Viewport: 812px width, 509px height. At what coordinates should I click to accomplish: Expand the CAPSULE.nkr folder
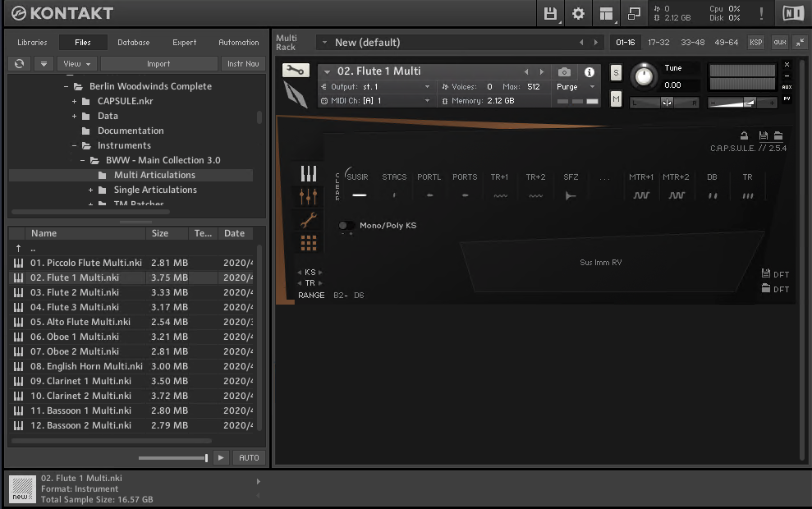click(x=74, y=102)
